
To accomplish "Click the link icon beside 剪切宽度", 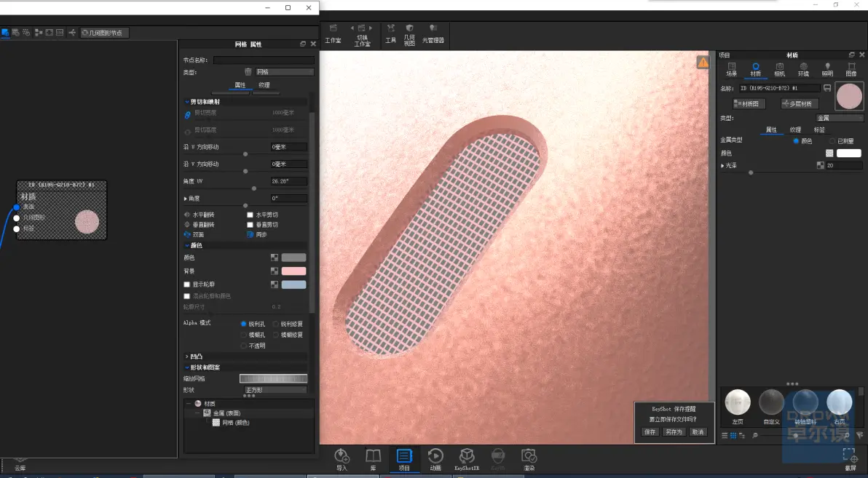I will pos(187,115).
